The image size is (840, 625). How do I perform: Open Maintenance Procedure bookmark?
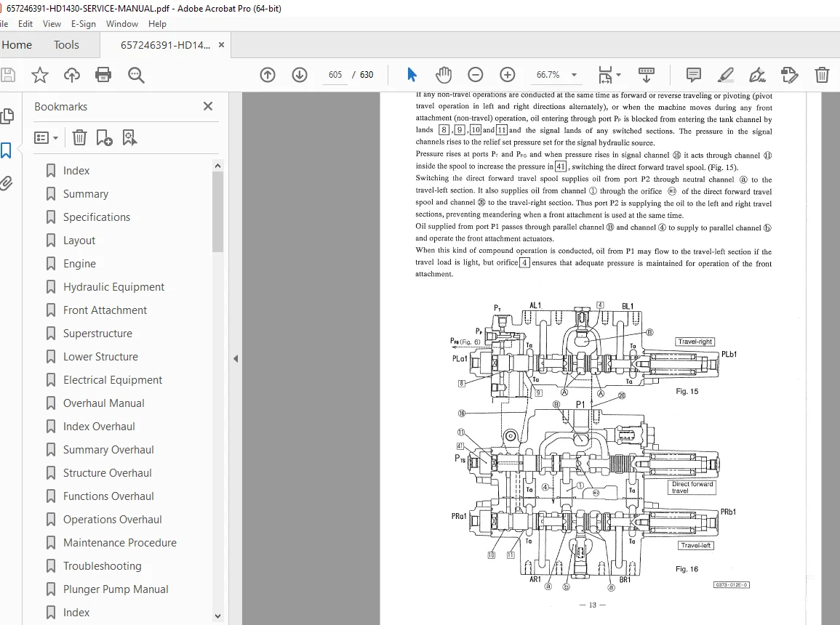pos(119,543)
